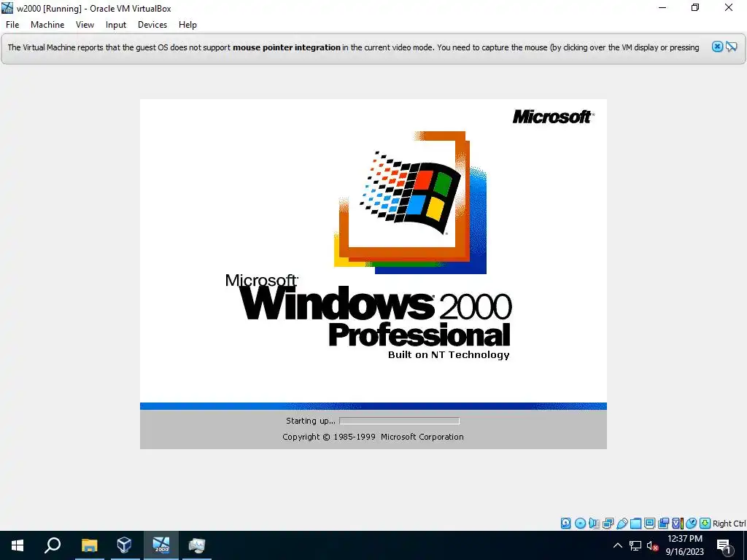Viewport: 747px width, 560px height.
Task: Open the File menu
Action: 12,25
